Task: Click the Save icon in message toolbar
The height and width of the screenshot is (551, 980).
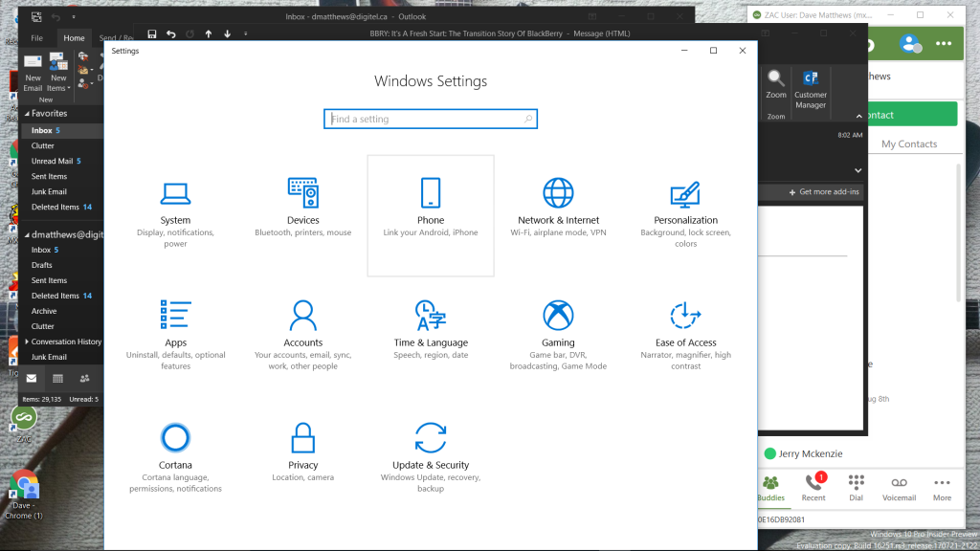Action: (x=152, y=33)
